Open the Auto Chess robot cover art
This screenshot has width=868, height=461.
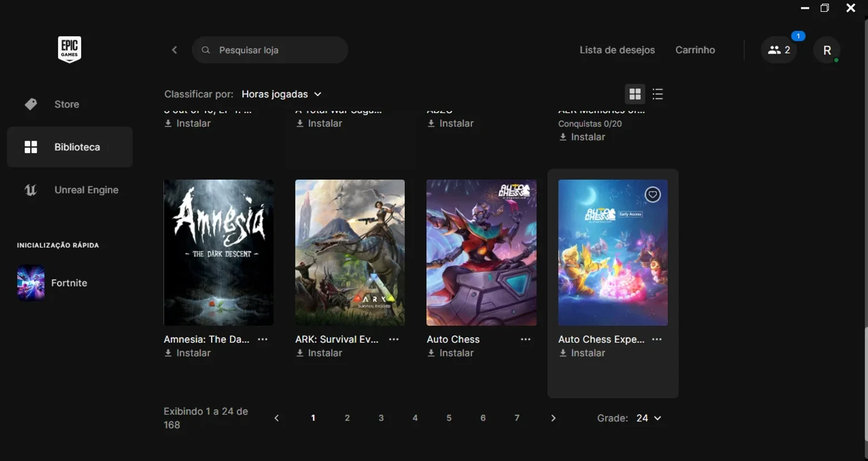(x=481, y=252)
